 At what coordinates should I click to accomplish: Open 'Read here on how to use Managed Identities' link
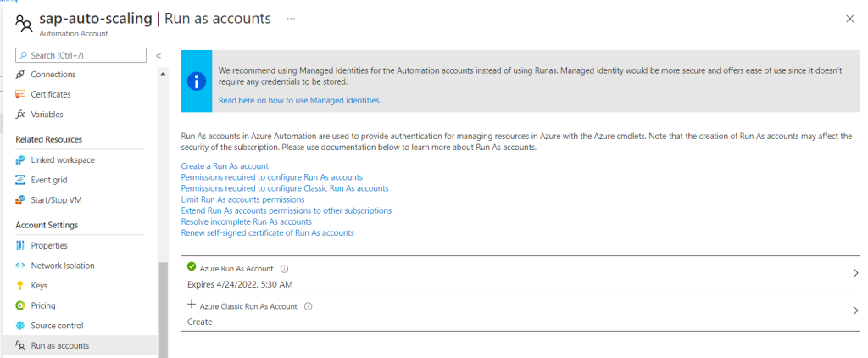299,100
